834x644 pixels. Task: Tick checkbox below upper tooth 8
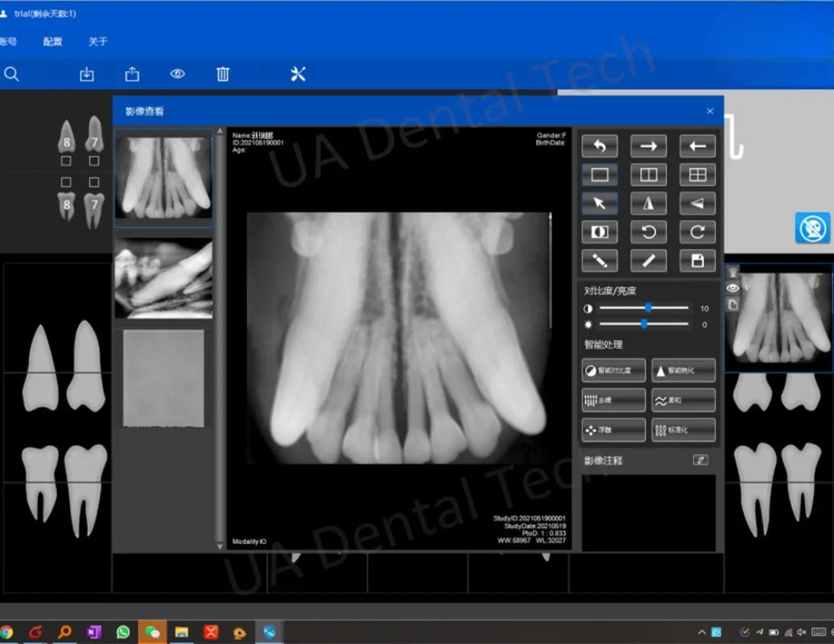[x=66, y=161]
